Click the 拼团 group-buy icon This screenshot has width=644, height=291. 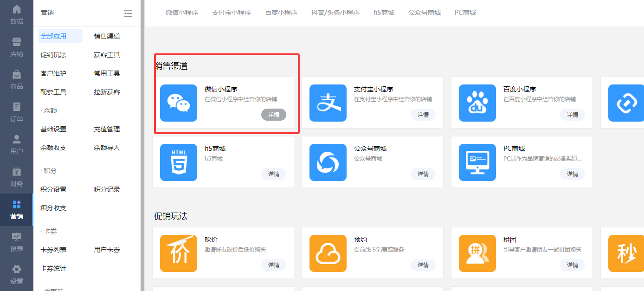pos(477,253)
